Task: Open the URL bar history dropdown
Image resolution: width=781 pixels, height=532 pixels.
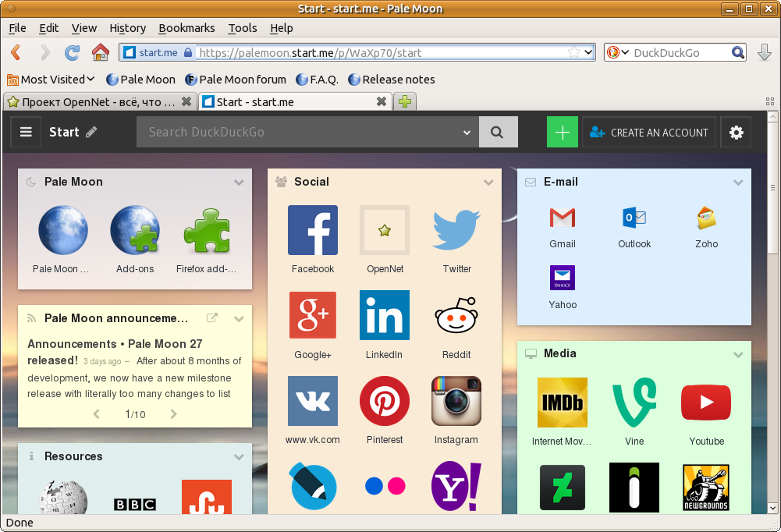Action: tap(588, 51)
